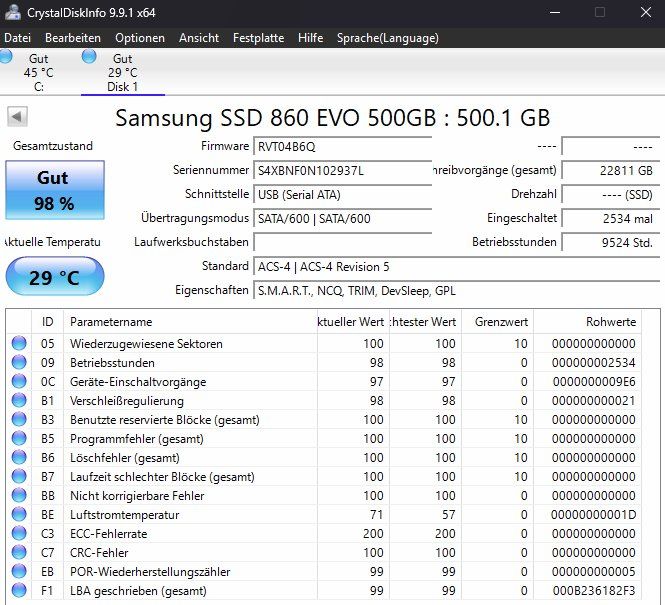
Task: Click status orb of row B6 Löschfehler
Action: [19, 457]
